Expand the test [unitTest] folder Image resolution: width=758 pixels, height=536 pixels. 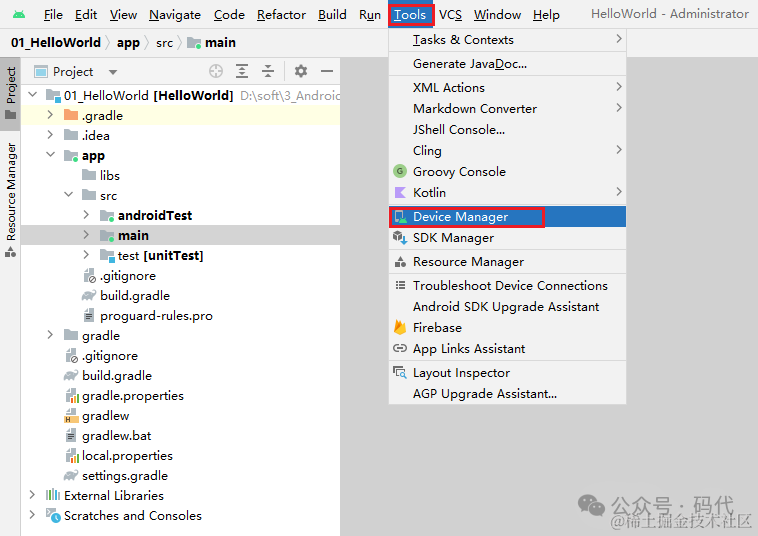click(86, 255)
